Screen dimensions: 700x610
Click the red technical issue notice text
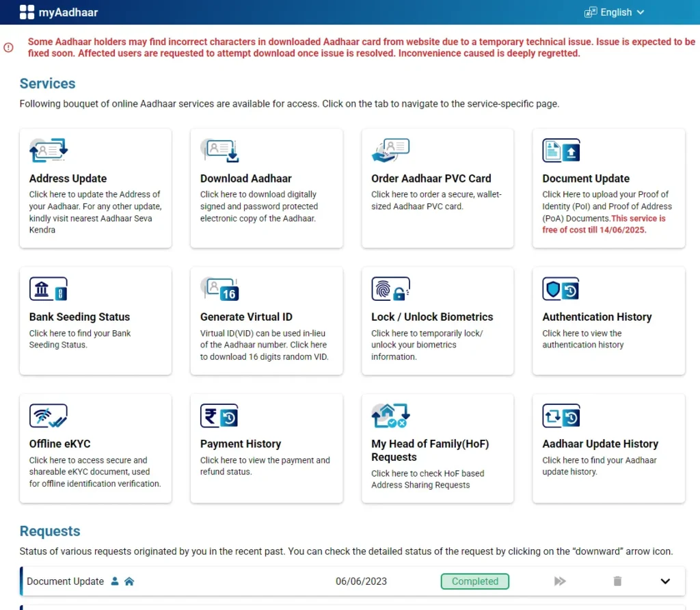click(362, 47)
